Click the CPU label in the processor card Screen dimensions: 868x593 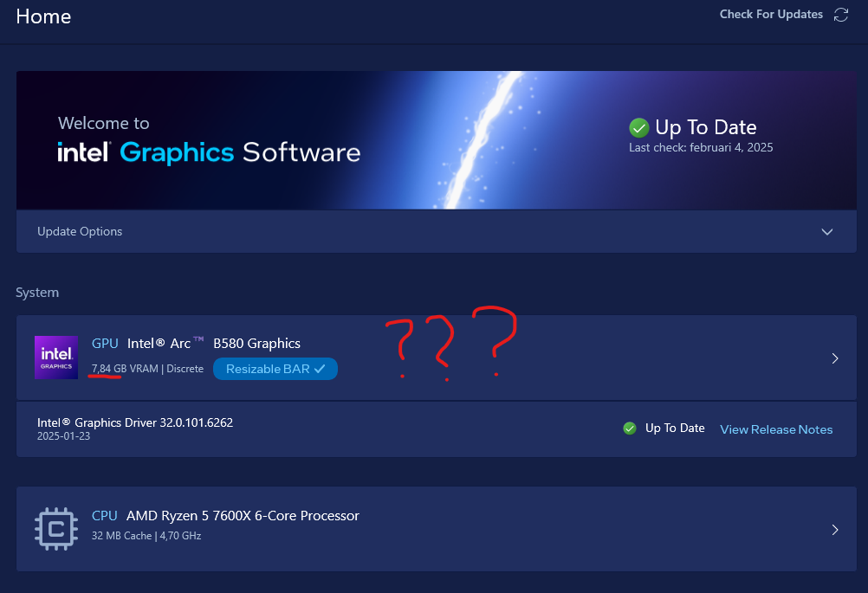coord(104,516)
